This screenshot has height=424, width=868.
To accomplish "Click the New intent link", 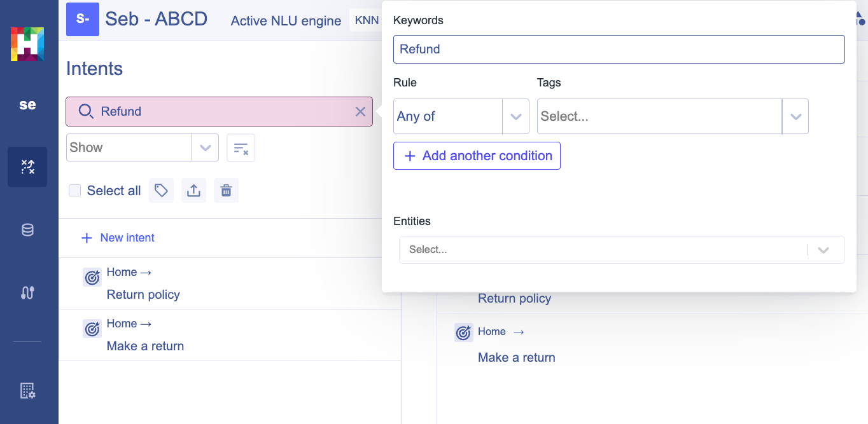I will click(x=118, y=238).
